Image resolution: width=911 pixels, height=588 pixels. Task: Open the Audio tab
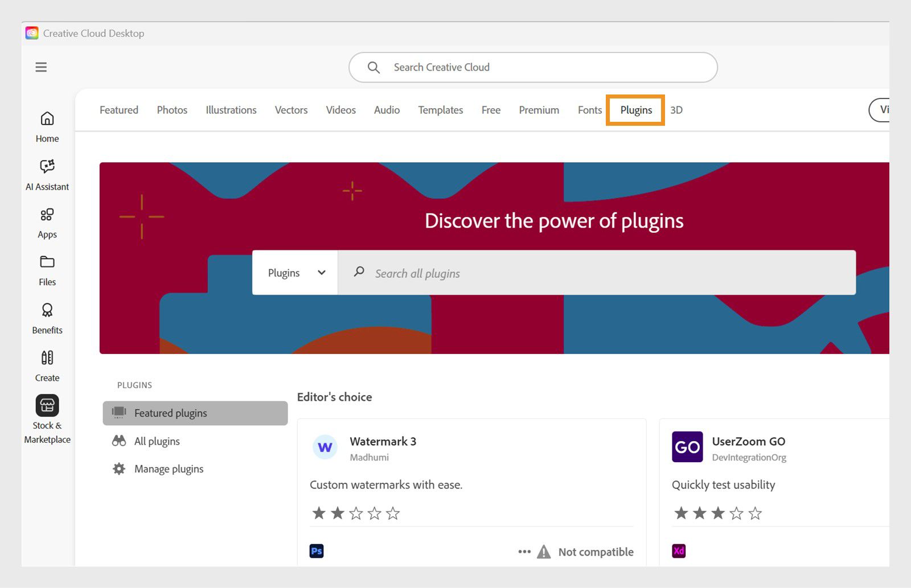tap(387, 110)
